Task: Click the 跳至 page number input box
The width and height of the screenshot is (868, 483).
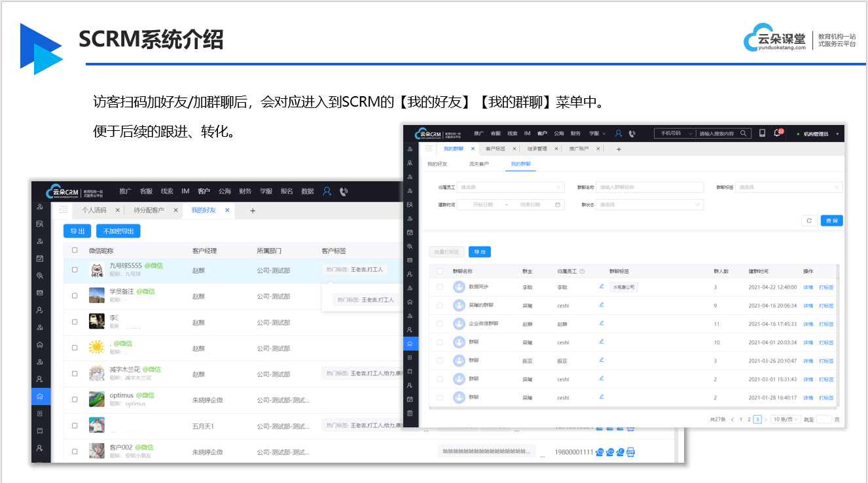Action: click(824, 419)
